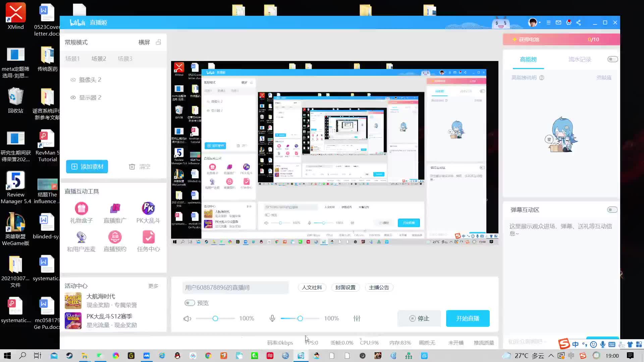This screenshot has height=362, width=644.
Task: Adjust the speaker volume slider handle
Action: coord(215,318)
